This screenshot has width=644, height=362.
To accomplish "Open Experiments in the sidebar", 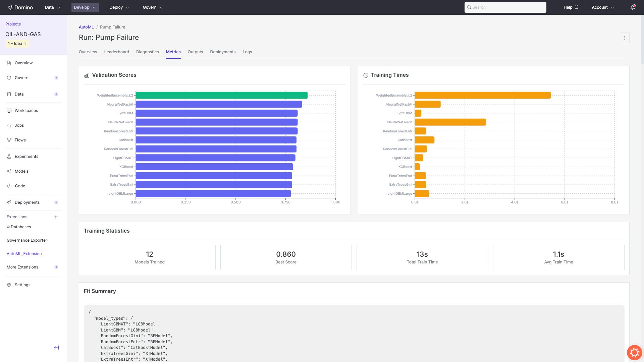I will pos(26,157).
